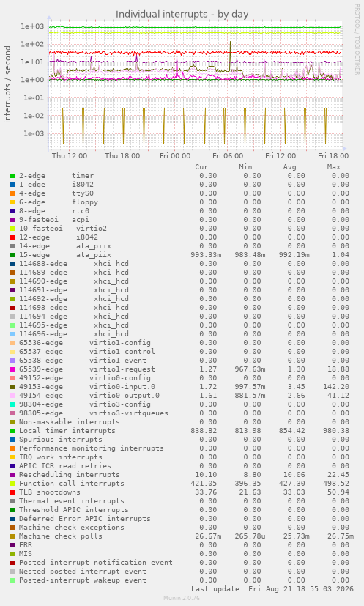This screenshot has width=364, height=606.
Task: Click the olive 49153-edge virtio0-input.0 swatch
Action: coord(12,387)
